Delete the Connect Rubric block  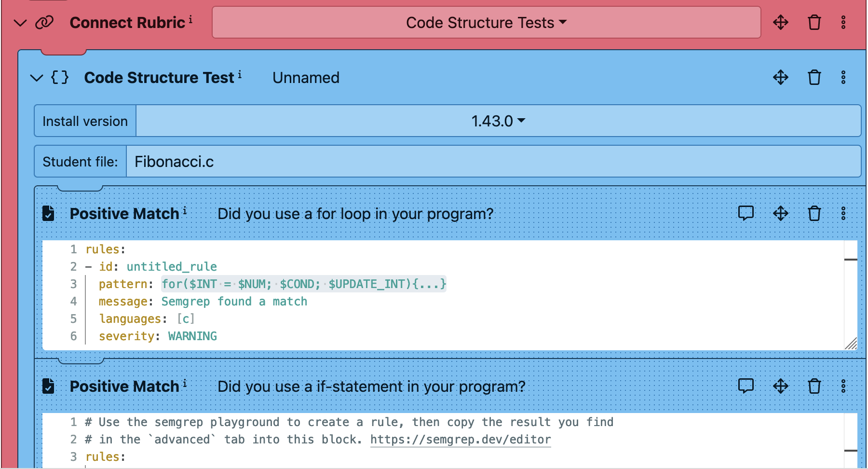pyautogui.click(x=814, y=23)
